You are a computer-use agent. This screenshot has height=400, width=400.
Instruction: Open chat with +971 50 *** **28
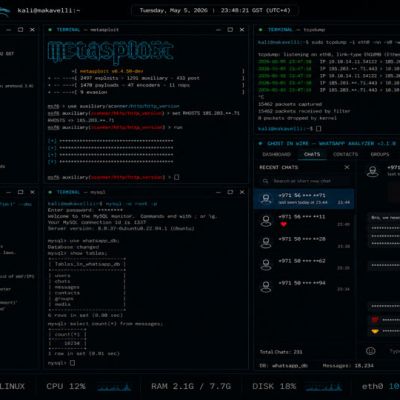coord(304,242)
